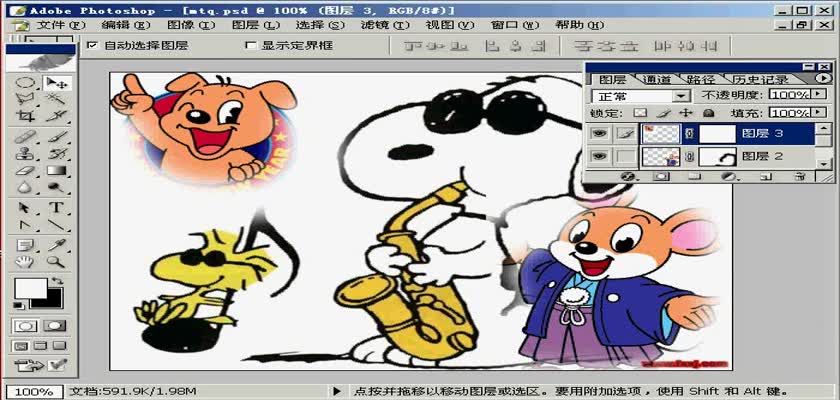Viewport: 840px width, 400px height.
Task: Select the Pen tool
Action: pyautogui.click(x=25, y=225)
